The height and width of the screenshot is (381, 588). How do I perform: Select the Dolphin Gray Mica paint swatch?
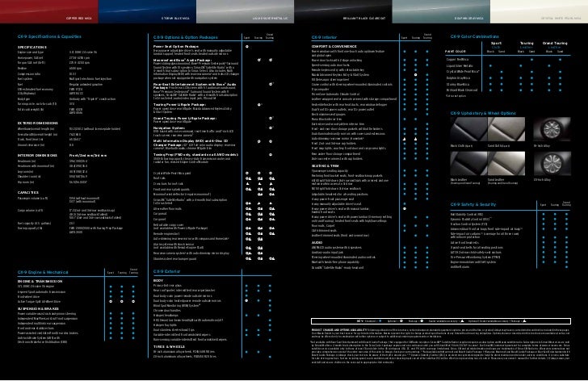coord(441,11)
